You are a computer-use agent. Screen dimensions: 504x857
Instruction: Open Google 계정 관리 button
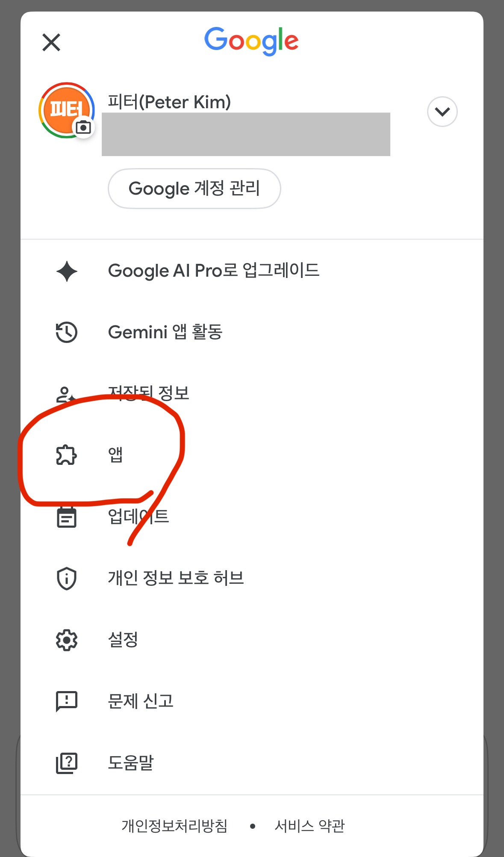(x=194, y=189)
